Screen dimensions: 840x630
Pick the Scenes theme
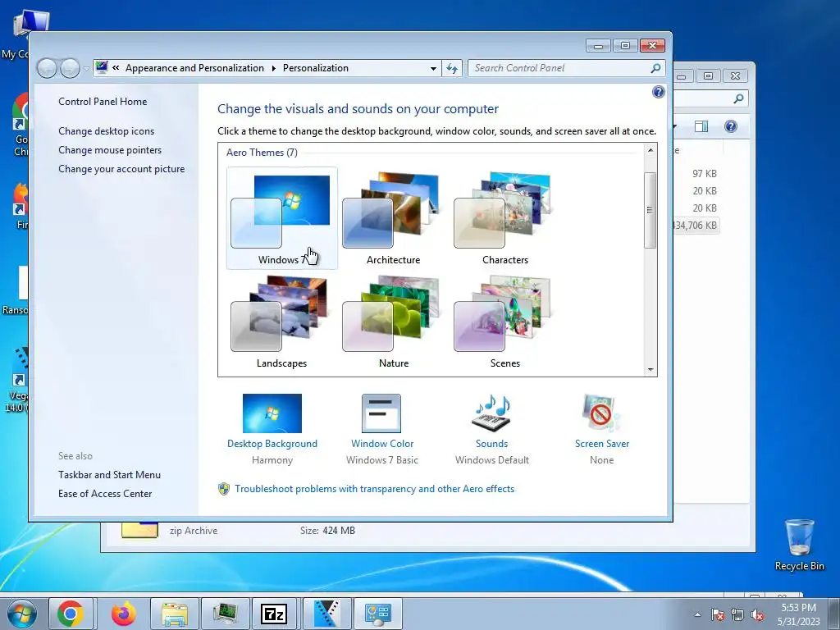pos(504,322)
